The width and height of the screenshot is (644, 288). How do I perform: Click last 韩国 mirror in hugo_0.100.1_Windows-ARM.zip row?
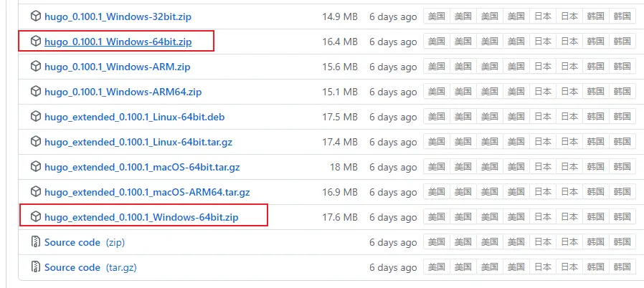pos(622,67)
